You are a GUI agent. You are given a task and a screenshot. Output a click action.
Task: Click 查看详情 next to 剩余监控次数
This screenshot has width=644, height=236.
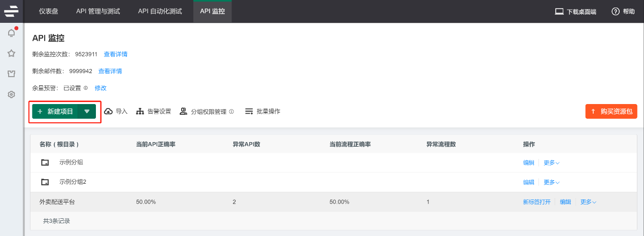coord(116,54)
